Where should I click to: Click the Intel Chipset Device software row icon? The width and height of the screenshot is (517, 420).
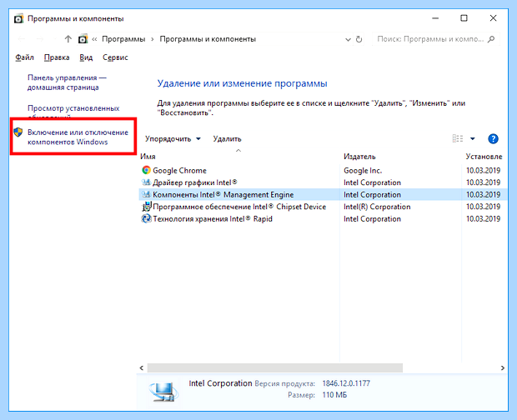[x=146, y=207]
